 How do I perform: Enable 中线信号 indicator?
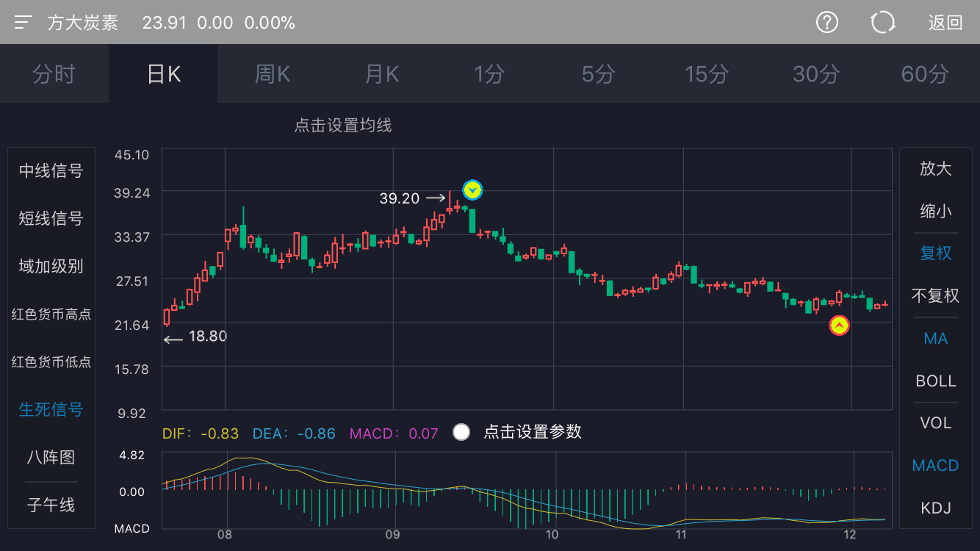click(51, 170)
